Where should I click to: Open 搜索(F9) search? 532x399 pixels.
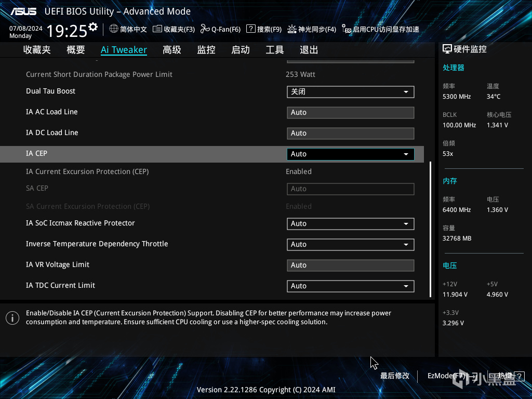(270, 29)
